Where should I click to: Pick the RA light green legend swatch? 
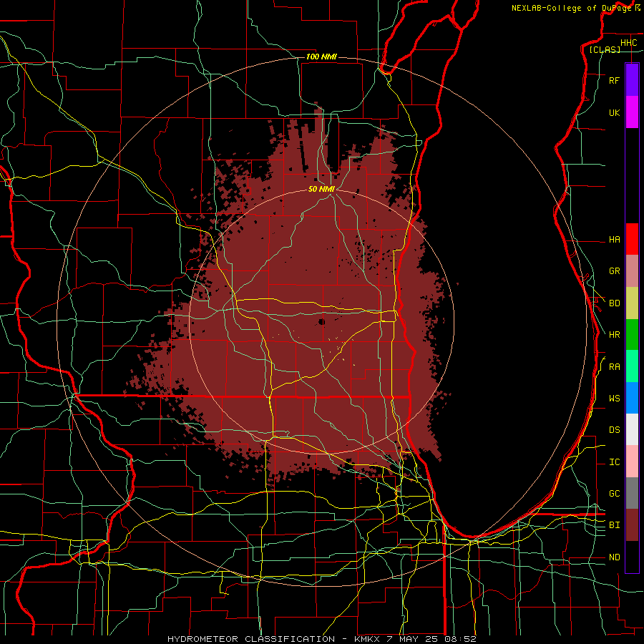[632, 366]
